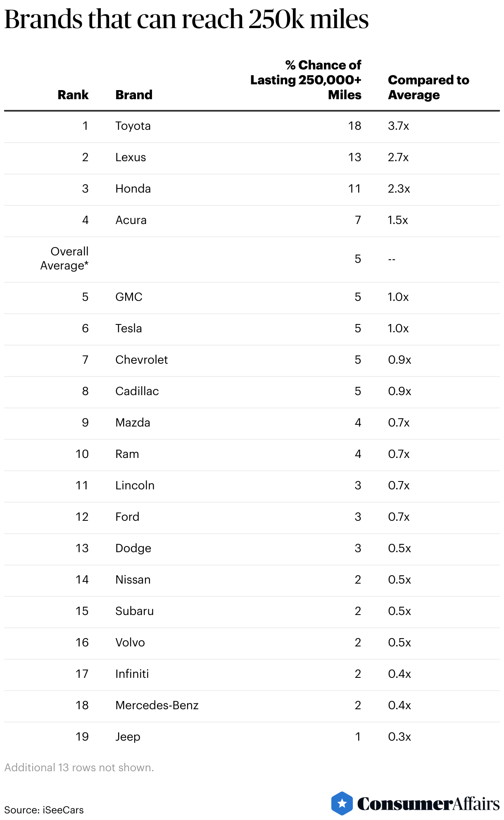Sort by the Brand column header
This screenshot has width=504, height=820.
point(134,95)
